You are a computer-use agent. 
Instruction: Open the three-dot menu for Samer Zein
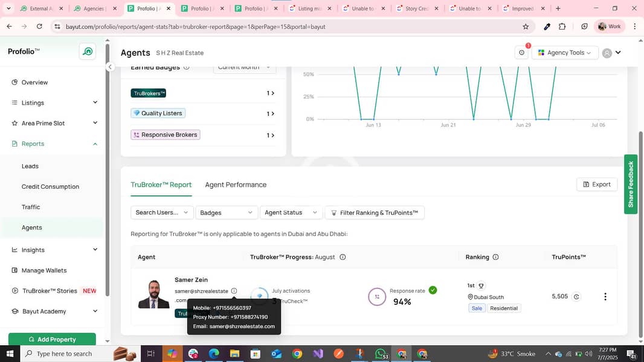point(605,296)
